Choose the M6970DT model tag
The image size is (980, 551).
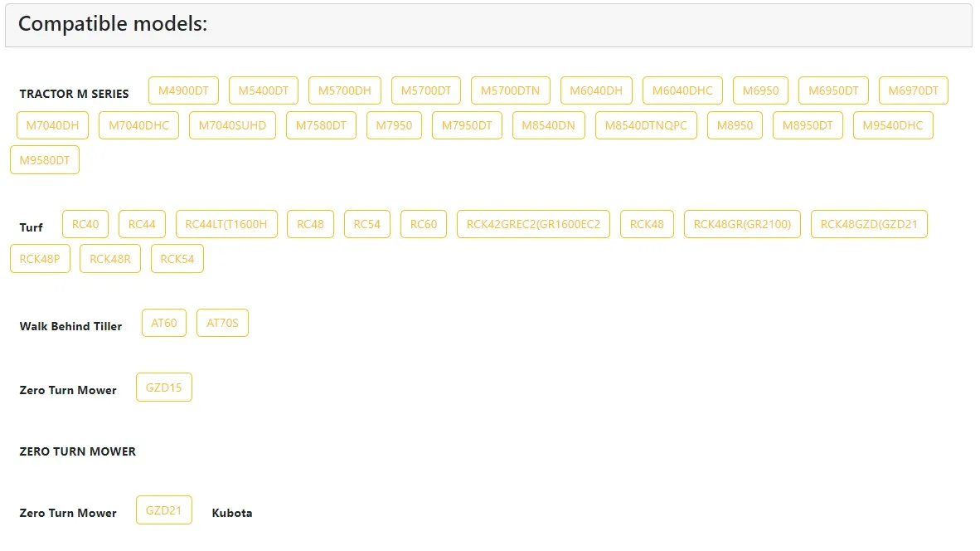click(x=913, y=91)
